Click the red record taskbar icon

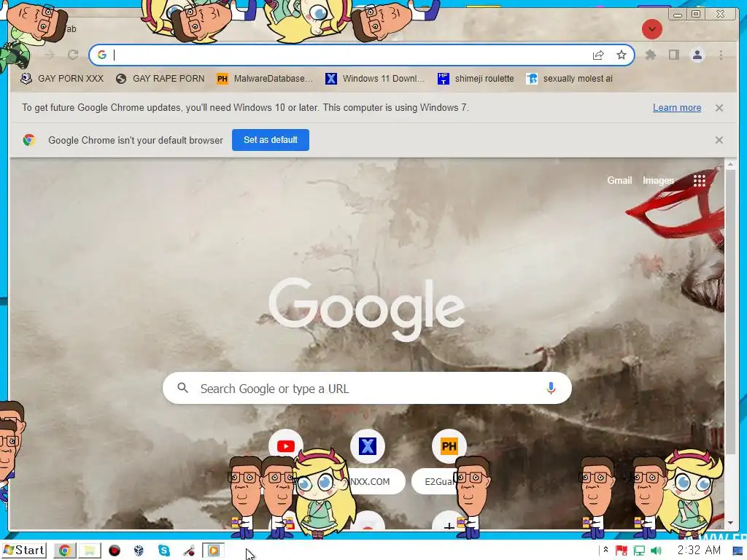tap(115, 551)
